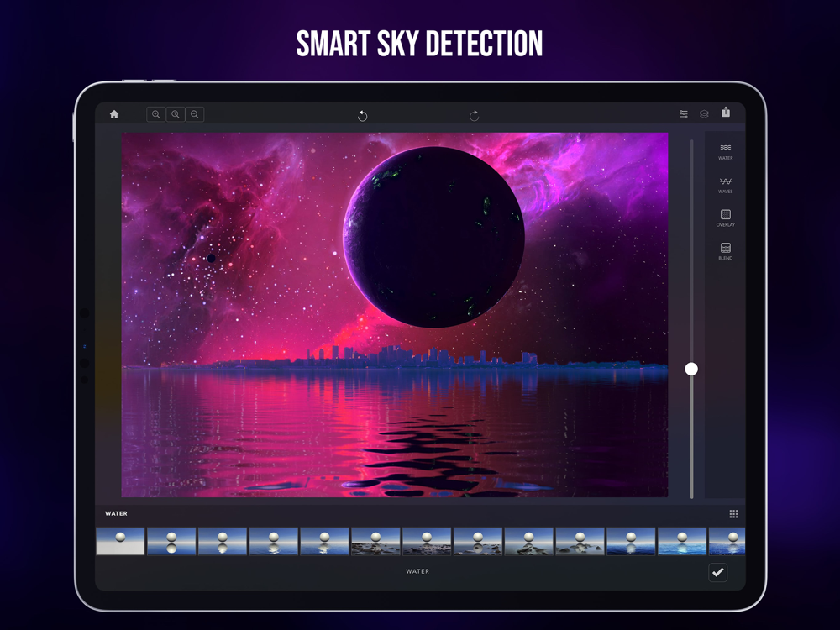Viewport: 840px width, 630px height.
Task: Tap the share/export icon
Action: click(x=726, y=112)
